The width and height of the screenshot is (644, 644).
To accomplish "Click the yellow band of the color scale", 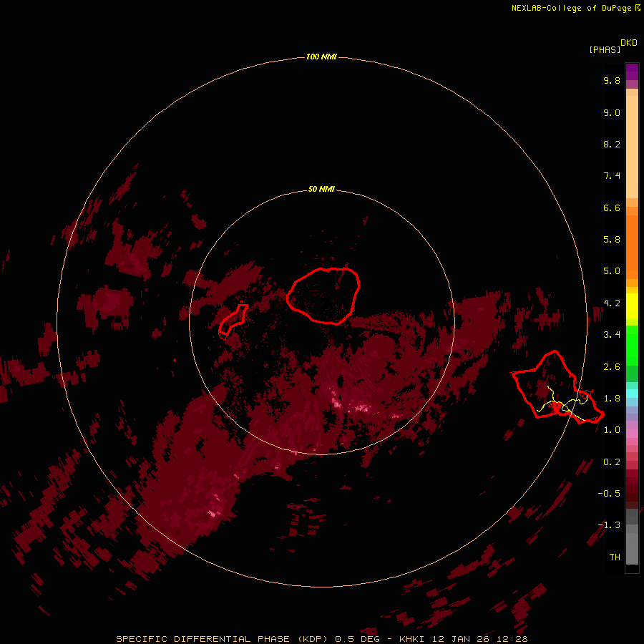I will [x=632, y=306].
